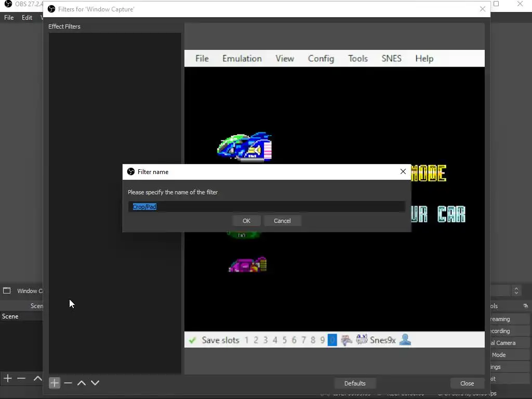Screen dimensions: 532x399
Task: Maximize the OBS main window
Action: [496, 4]
